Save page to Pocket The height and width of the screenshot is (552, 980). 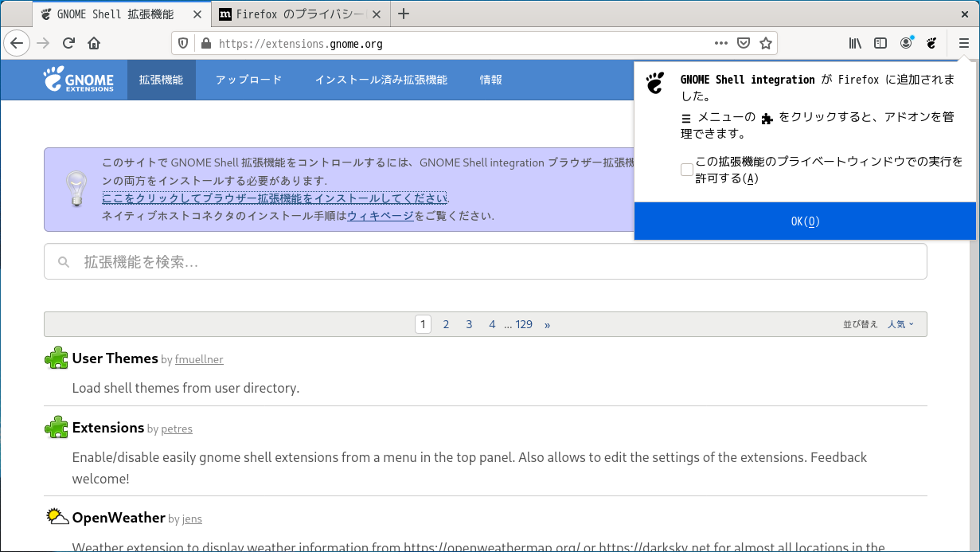743,44
